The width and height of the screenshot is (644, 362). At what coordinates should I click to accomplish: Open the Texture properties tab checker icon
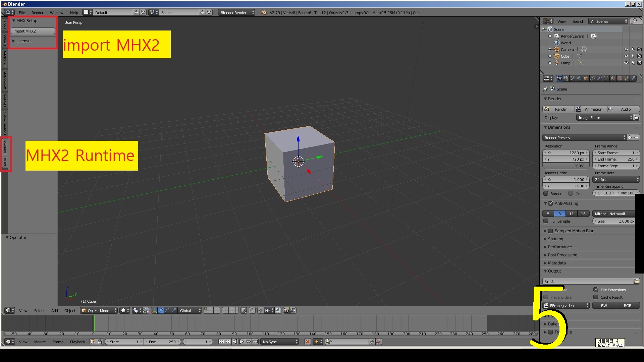pos(620,78)
